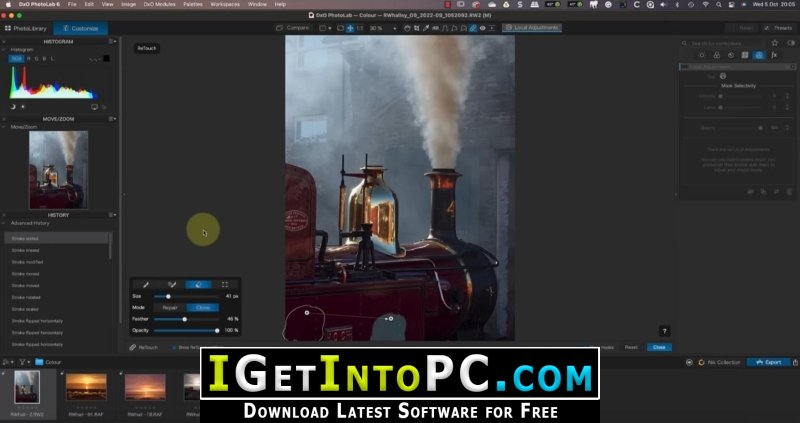Screen dimensions: 800x423
Task: Activate the Hand pan tool
Action: (x=407, y=28)
